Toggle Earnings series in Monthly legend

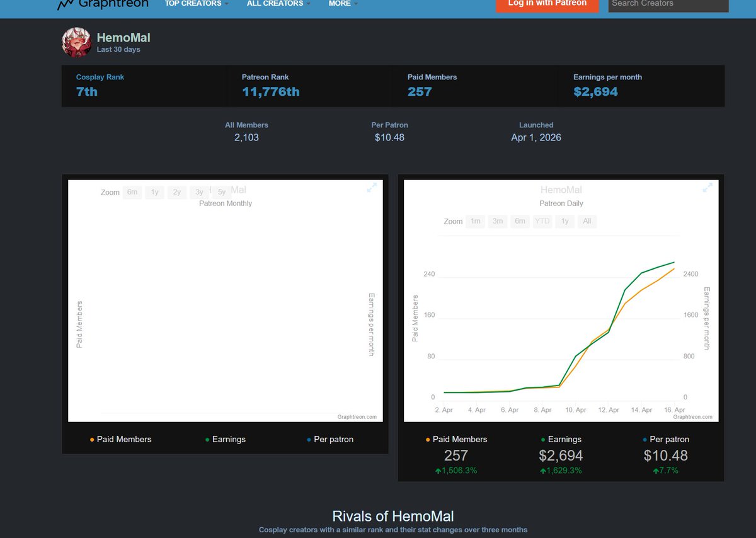coord(226,439)
